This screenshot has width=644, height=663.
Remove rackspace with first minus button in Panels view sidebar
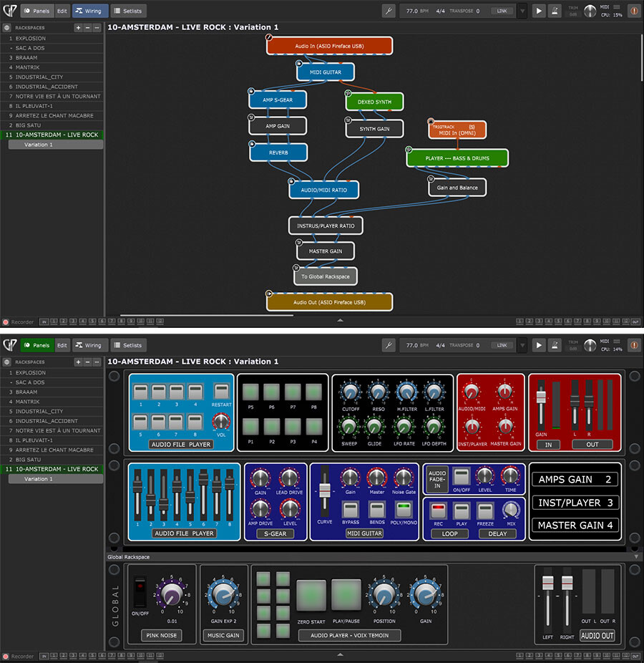[87, 362]
